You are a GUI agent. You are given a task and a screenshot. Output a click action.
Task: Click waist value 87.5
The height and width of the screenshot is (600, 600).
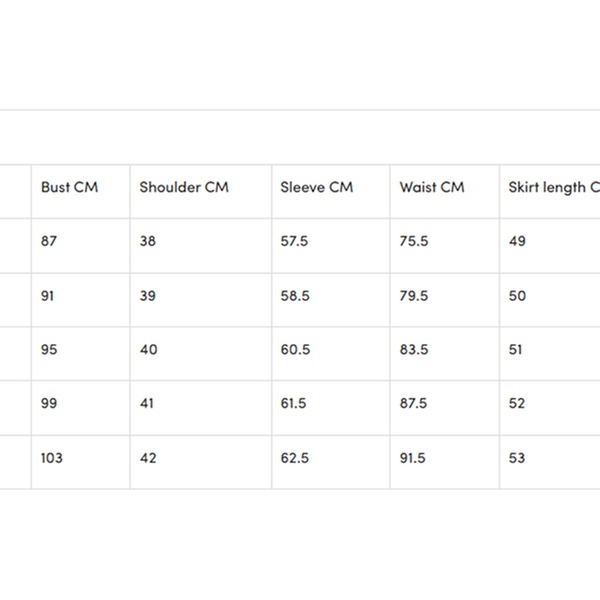pos(414,404)
